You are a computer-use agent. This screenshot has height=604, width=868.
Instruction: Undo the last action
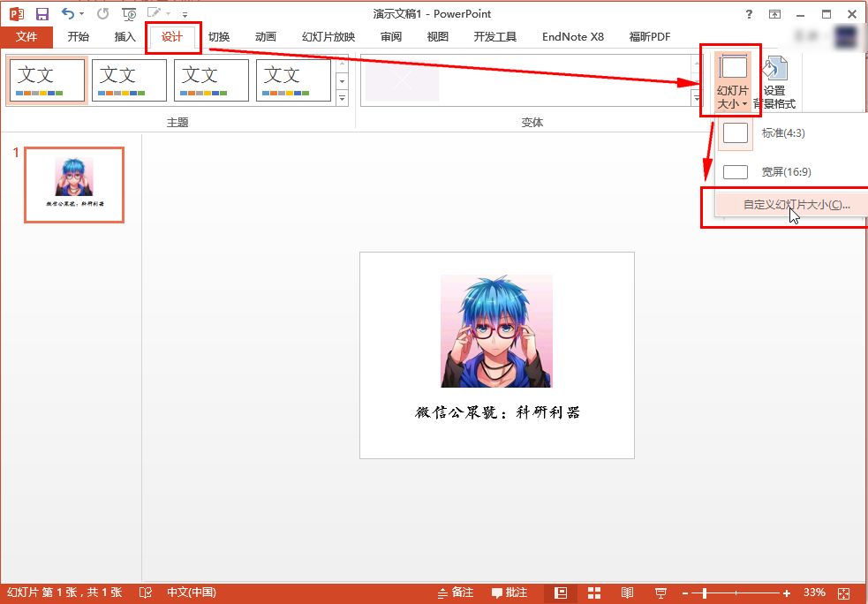pyautogui.click(x=67, y=13)
